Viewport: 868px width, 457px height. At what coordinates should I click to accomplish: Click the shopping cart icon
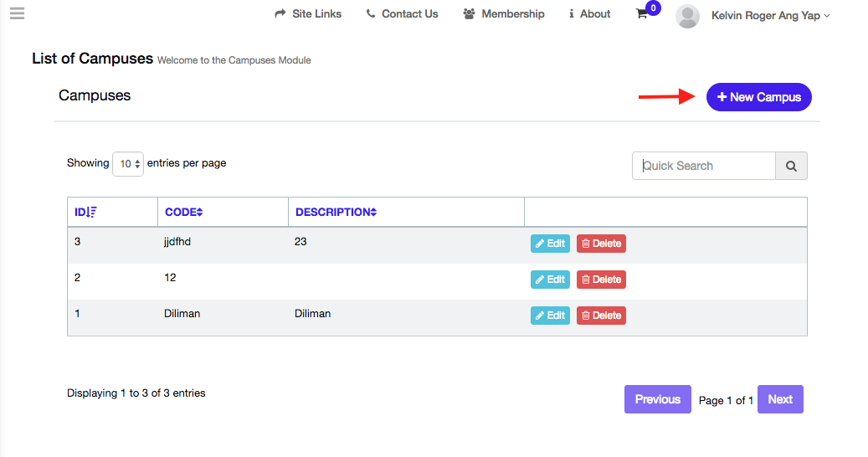(x=642, y=14)
